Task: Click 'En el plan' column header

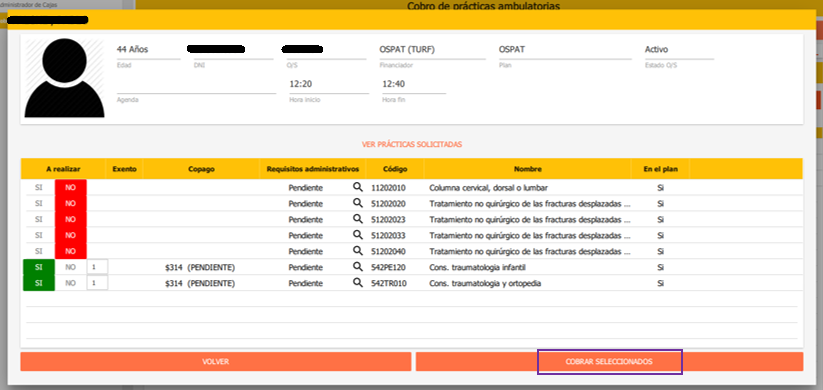Action: 660,169
